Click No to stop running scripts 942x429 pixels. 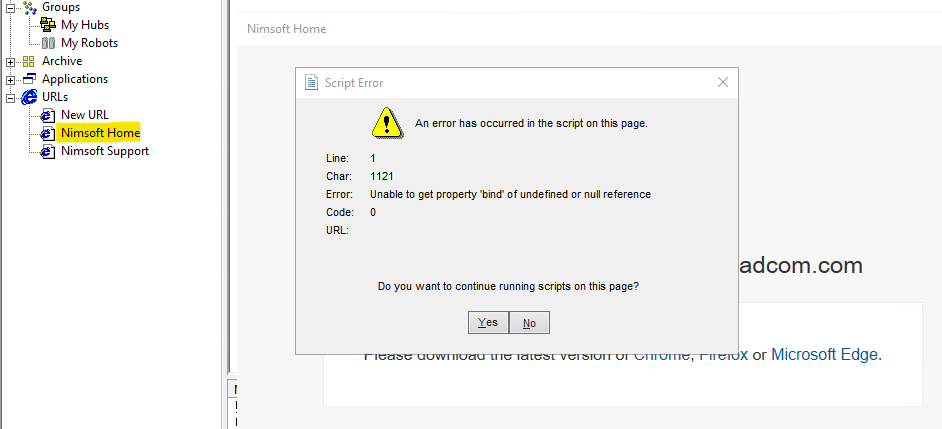click(x=529, y=323)
